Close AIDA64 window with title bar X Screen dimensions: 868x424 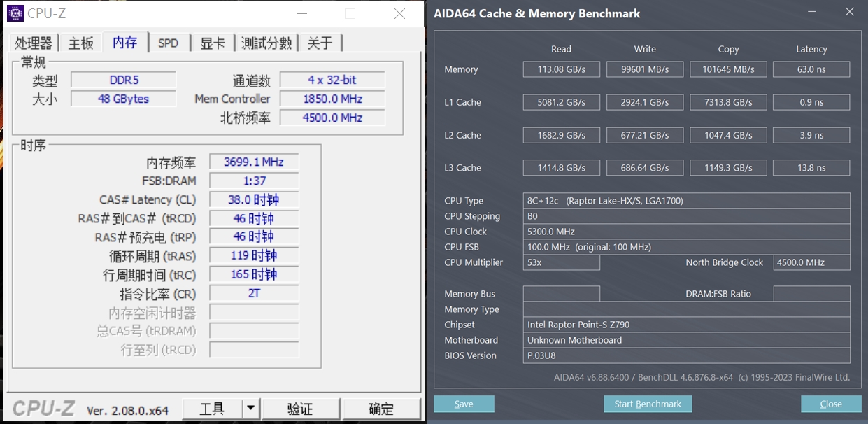(849, 12)
